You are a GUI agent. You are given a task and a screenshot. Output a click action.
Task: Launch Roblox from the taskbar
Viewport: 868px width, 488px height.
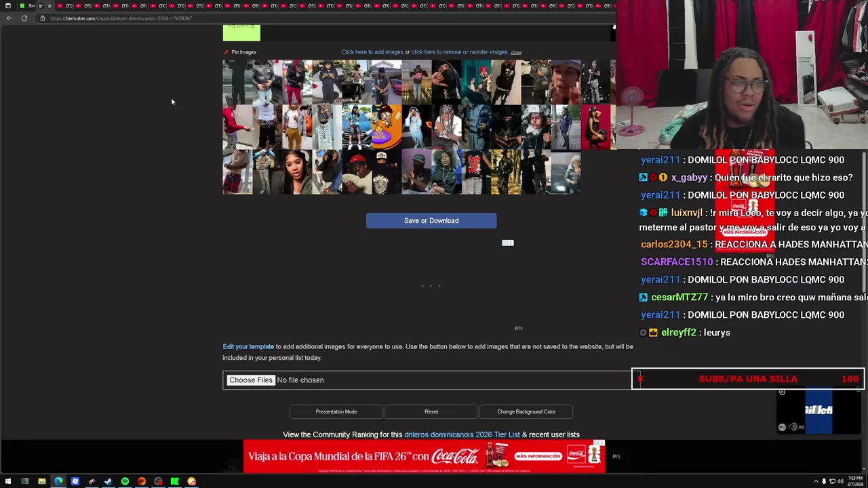[x=75, y=481]
